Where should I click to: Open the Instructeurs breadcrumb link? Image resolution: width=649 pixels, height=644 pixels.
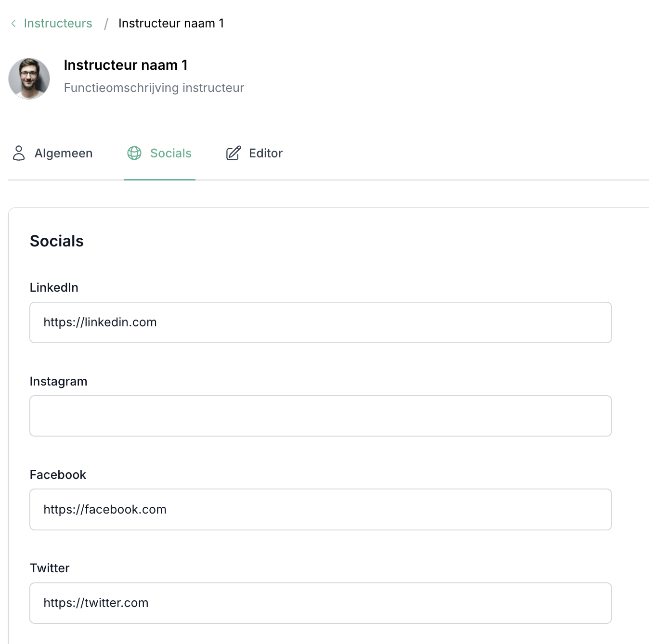(58, 24)
